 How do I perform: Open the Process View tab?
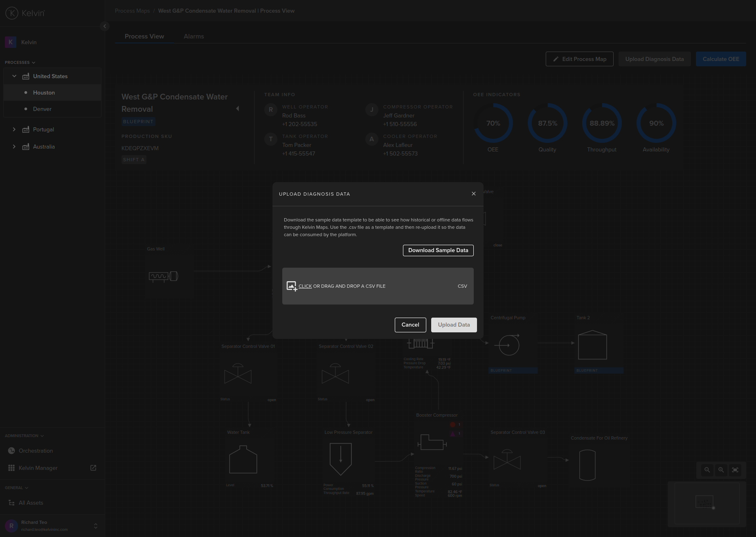[144, 36]
